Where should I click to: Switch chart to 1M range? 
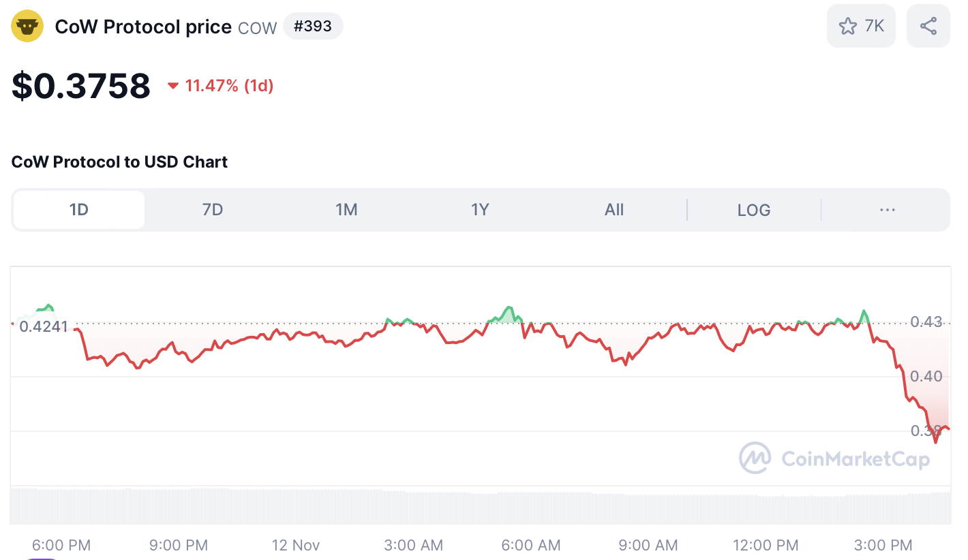pyautogui.click(x=346, y=210)
